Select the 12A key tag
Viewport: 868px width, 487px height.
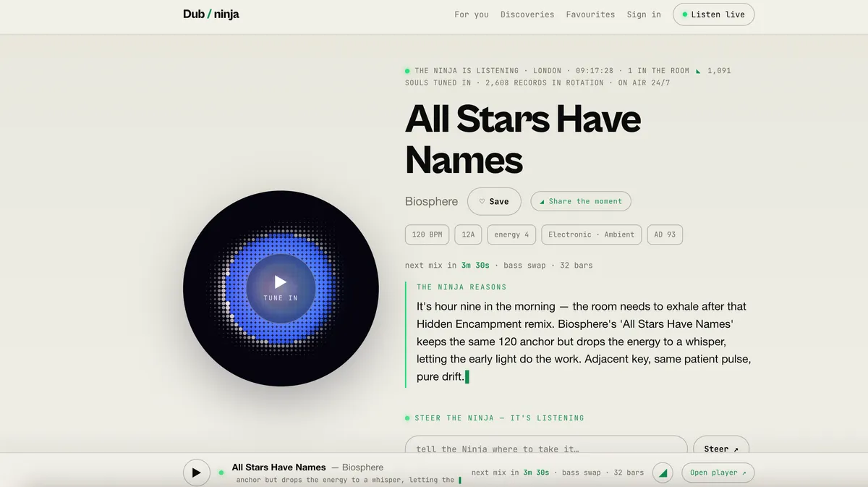[x=468, y=234]
